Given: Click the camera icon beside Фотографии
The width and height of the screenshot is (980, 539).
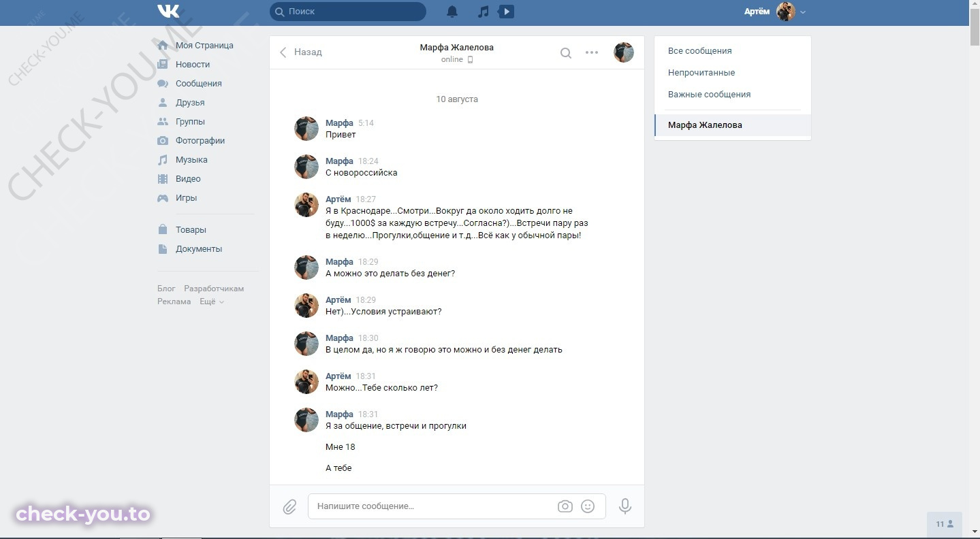Looking at the screenshot, I should pyautogui.click(x=163, y=141).
